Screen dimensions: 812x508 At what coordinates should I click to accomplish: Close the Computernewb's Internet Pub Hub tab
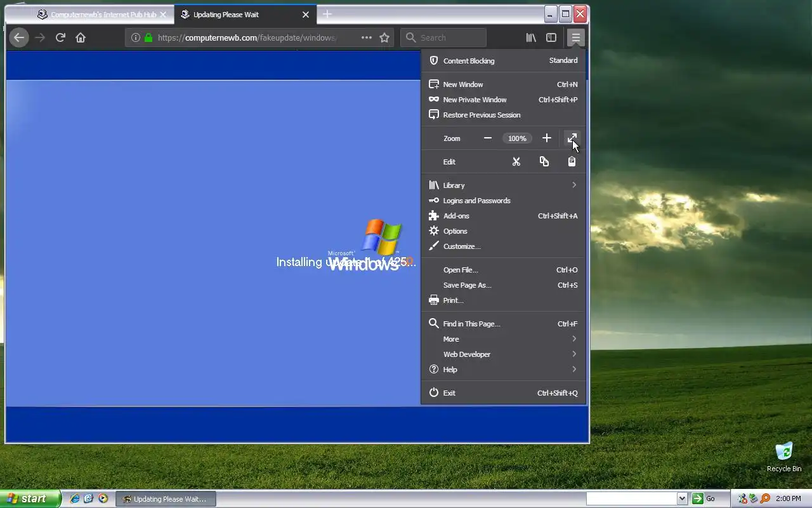pos(163,14)
